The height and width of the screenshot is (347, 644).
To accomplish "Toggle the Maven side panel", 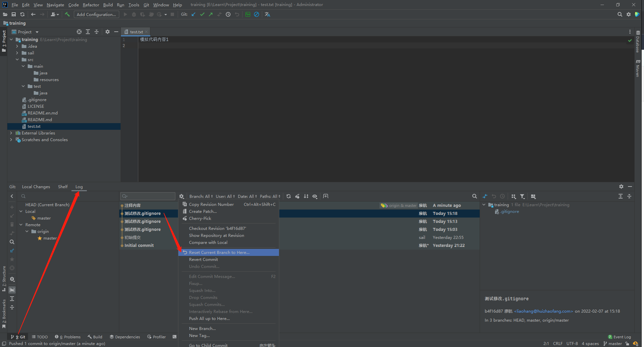I will point(638,68).
